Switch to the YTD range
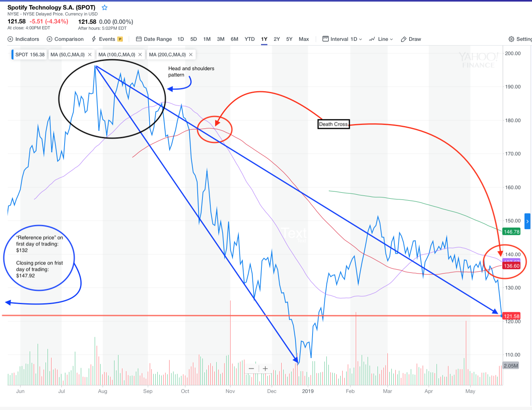Image resolution: width=532 pixels, height=410 pixels. tap(250, 39)
